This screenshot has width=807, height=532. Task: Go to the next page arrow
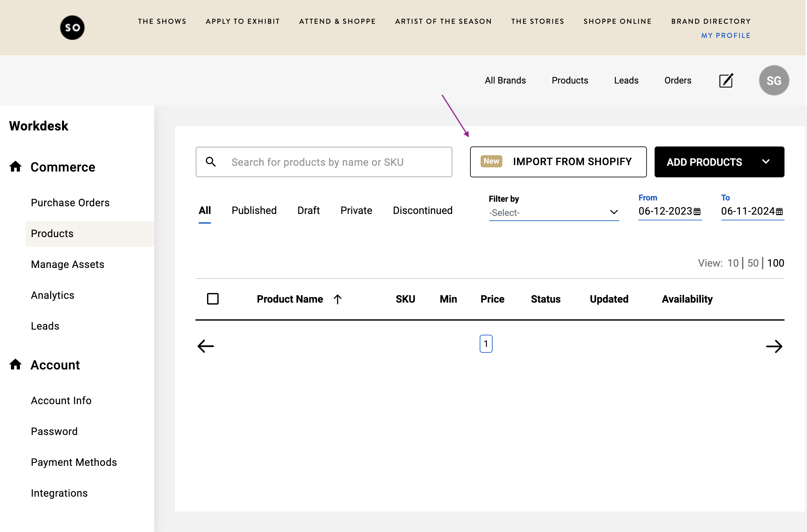pos(774,346)
